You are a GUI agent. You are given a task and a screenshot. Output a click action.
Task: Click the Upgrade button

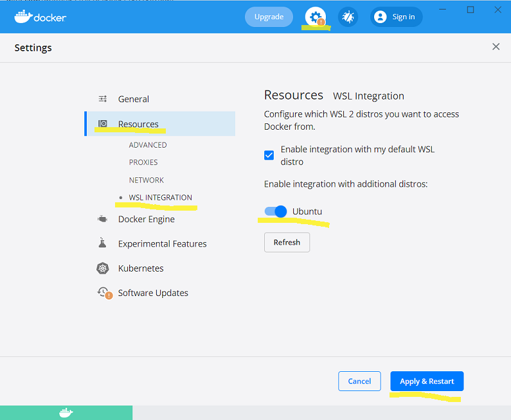pos(269,17)
